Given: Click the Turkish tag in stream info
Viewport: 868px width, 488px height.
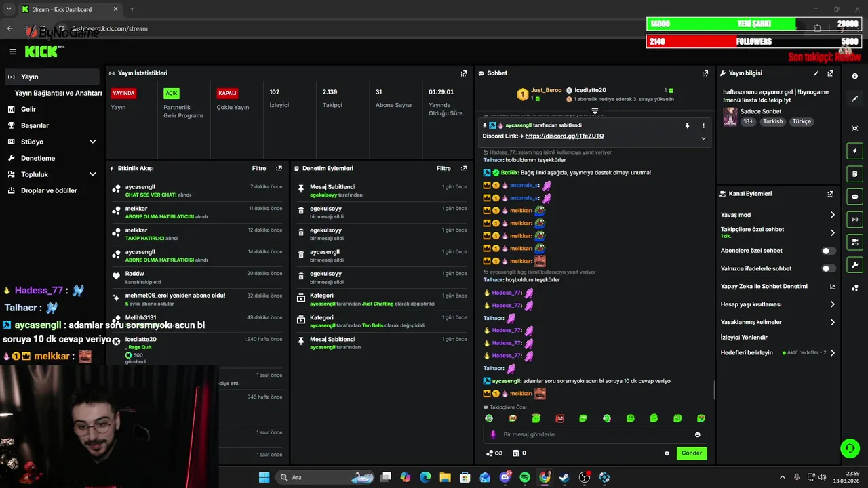Looking at the screenshot, I should [772, 122].
